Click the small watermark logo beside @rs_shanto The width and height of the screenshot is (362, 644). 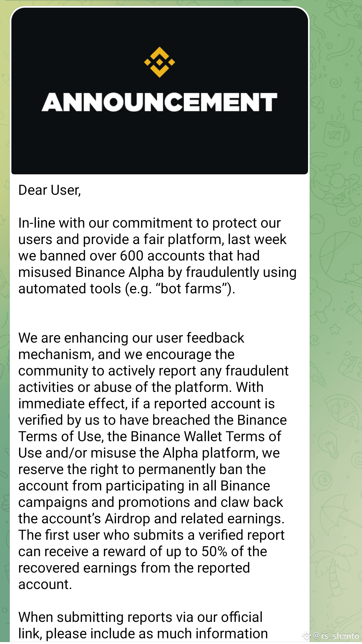tap(306, 636)
